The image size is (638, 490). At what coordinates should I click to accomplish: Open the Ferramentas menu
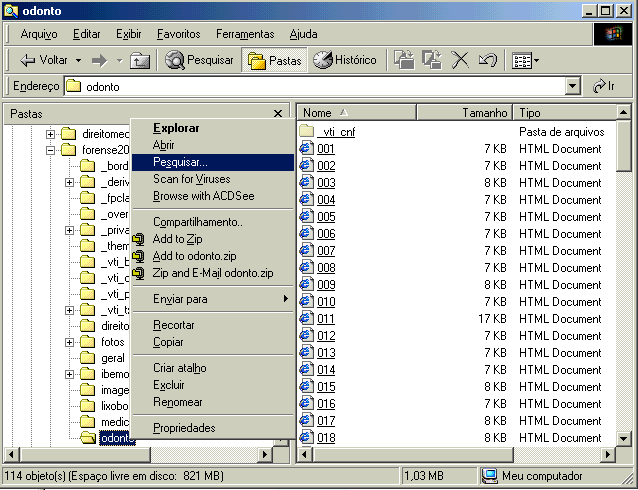tap(245, 34)
